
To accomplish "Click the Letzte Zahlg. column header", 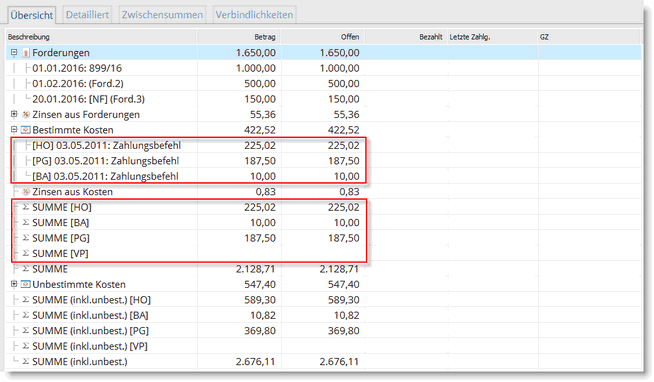I will point(492,37).
